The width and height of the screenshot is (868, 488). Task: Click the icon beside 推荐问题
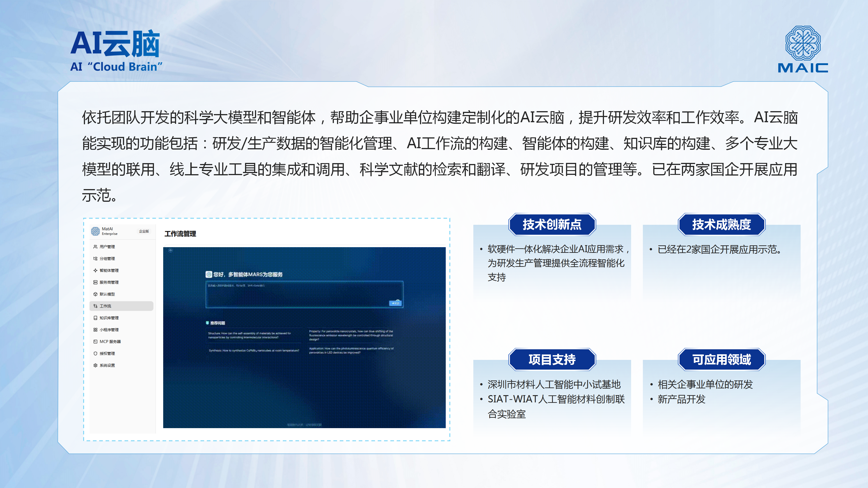(x=208, y=323)
